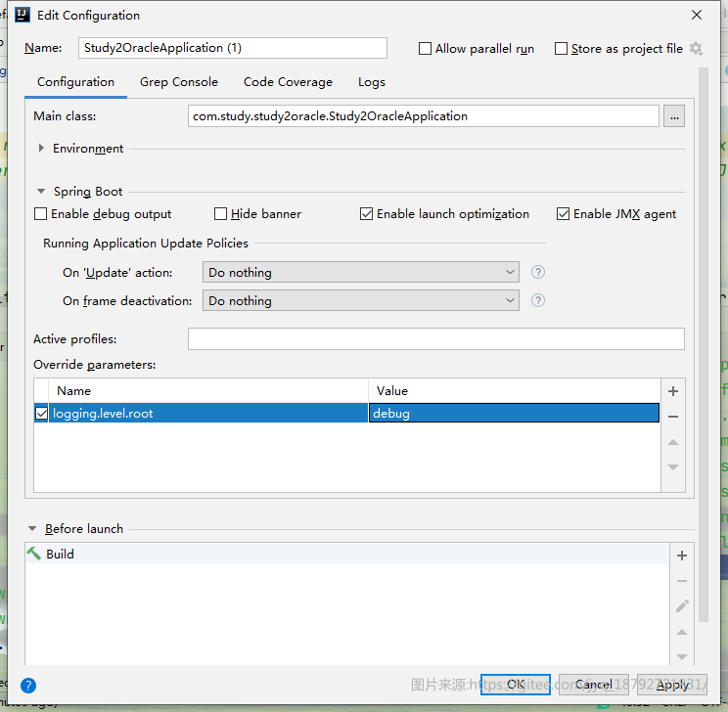This screenshot has height=712, width=728.
Task: Close the Edit Configuration dialog
Action: pos(697,15)
